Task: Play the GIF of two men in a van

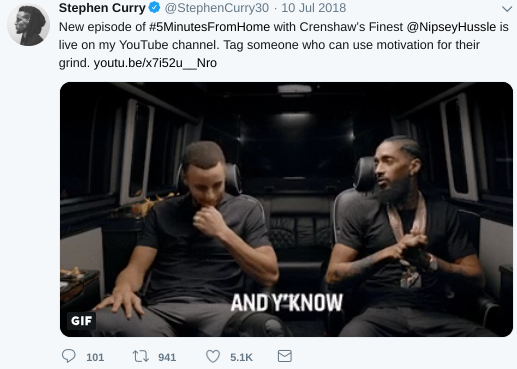Action: [286, 209]
